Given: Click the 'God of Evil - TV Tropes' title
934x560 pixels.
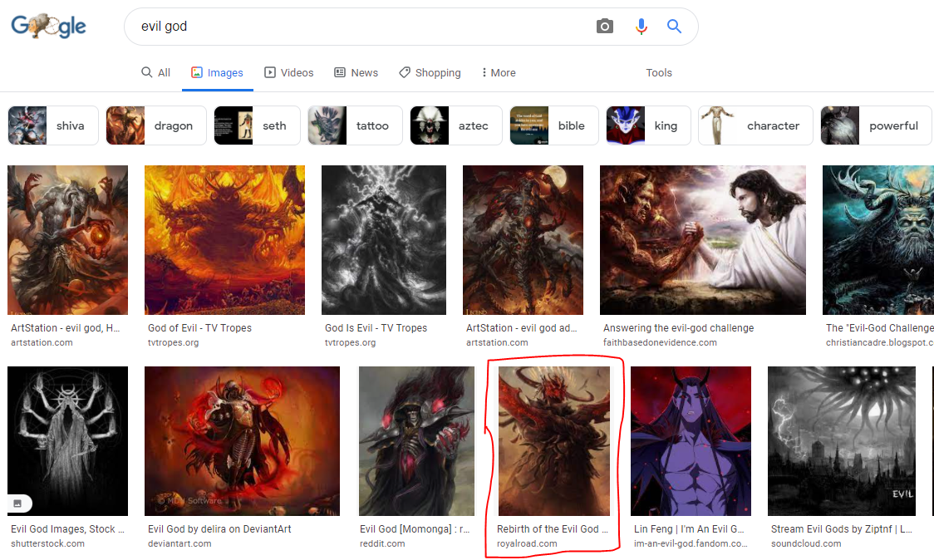Looking at the screenshot, I should coord(199,328).
